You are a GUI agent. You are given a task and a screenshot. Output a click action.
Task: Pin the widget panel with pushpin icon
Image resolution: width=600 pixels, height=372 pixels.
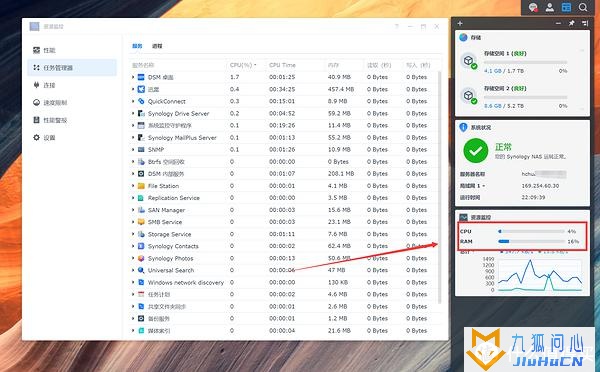(x=572, y=23)
